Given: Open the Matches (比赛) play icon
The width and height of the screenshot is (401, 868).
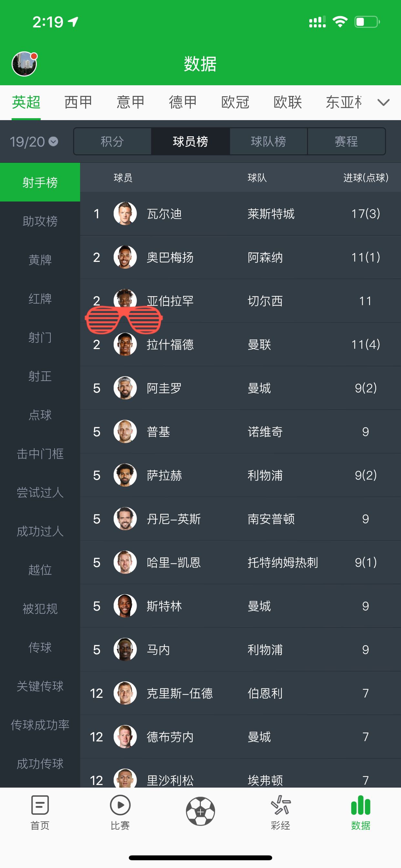Looking at the screenshot, I should tap(120, 805).
